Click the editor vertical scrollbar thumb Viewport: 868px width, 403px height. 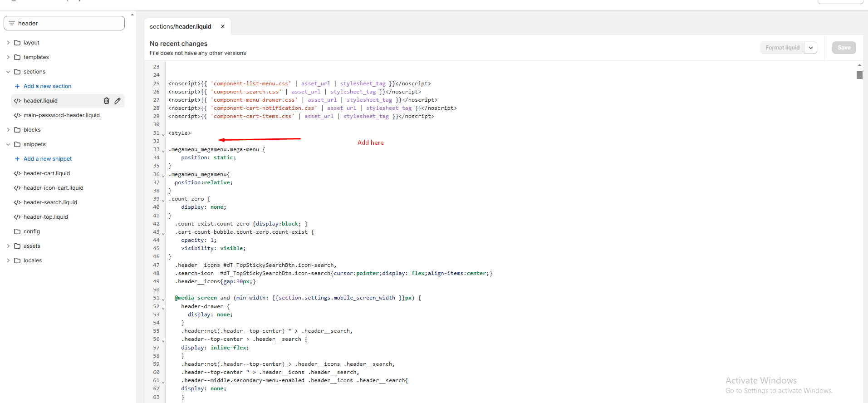tap(859, 75)
